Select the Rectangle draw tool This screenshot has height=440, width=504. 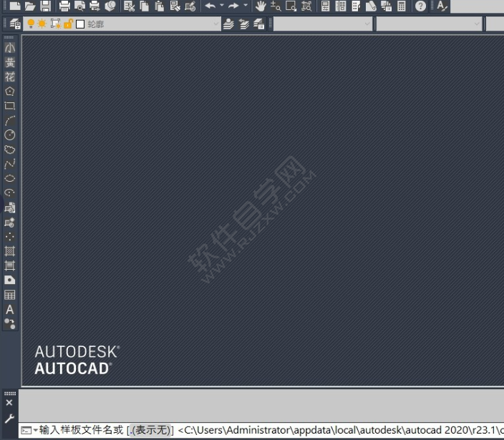click(x=10, y=106)
